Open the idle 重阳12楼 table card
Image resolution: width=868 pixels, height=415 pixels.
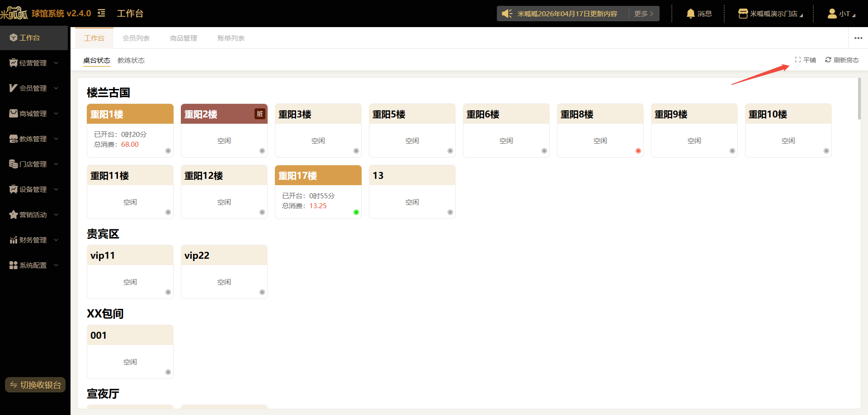224,192
